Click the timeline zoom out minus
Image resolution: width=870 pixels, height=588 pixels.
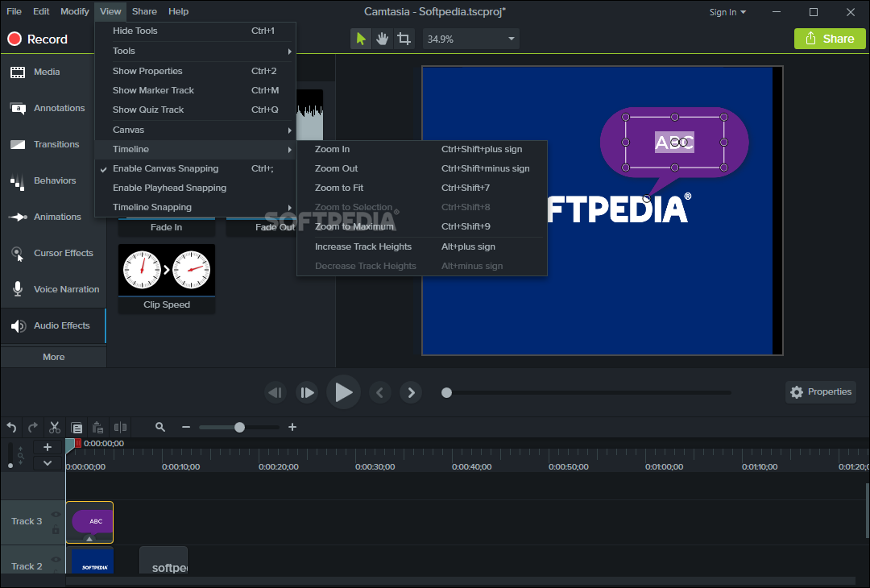[186, 427]
